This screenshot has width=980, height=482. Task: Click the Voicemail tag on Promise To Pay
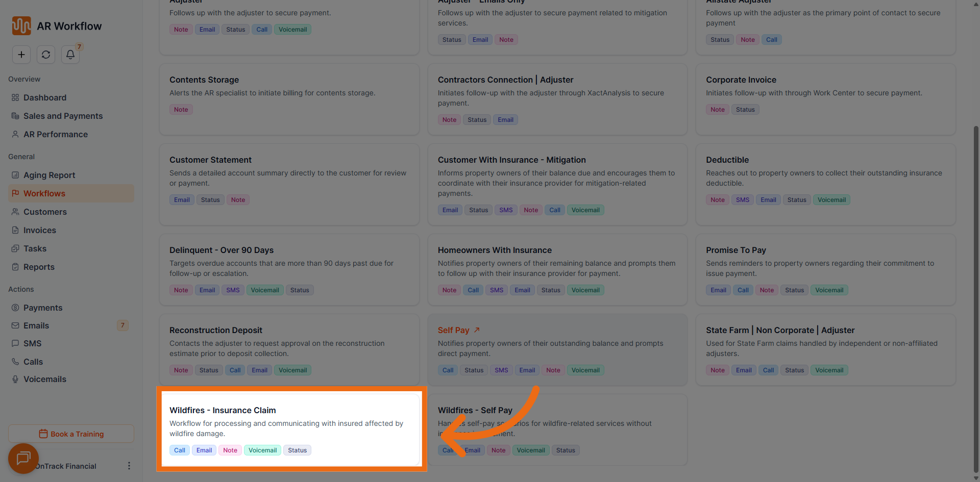(x=829, y=290)
